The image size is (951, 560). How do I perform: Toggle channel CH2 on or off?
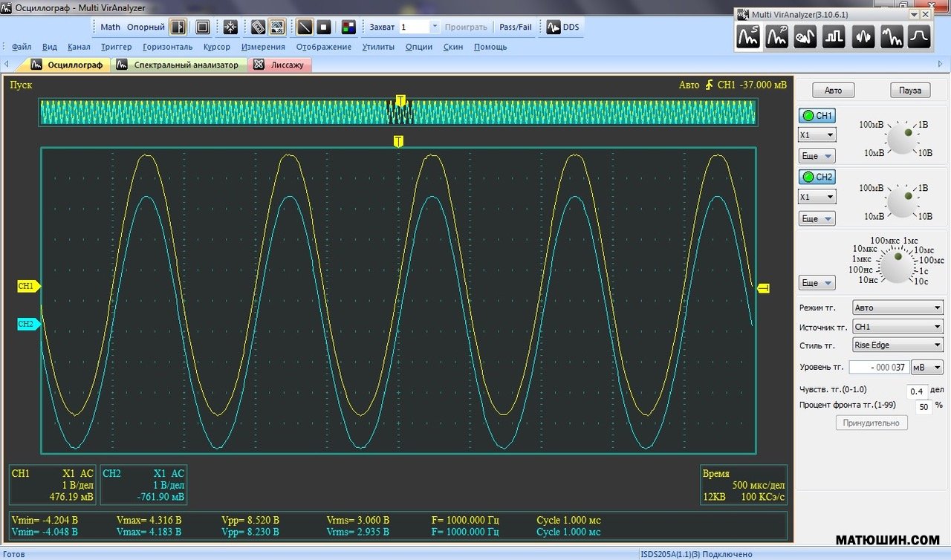click(x=817, y=177)
